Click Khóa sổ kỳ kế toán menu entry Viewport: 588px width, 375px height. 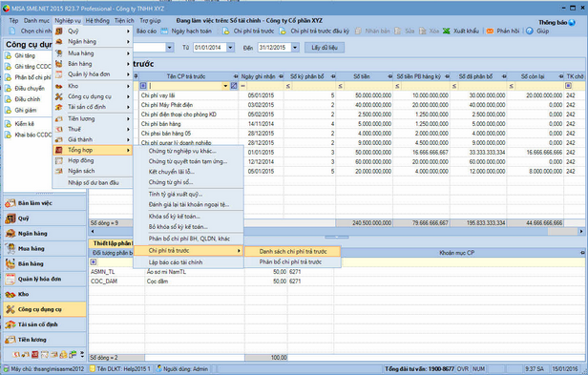tap(188, 217)
